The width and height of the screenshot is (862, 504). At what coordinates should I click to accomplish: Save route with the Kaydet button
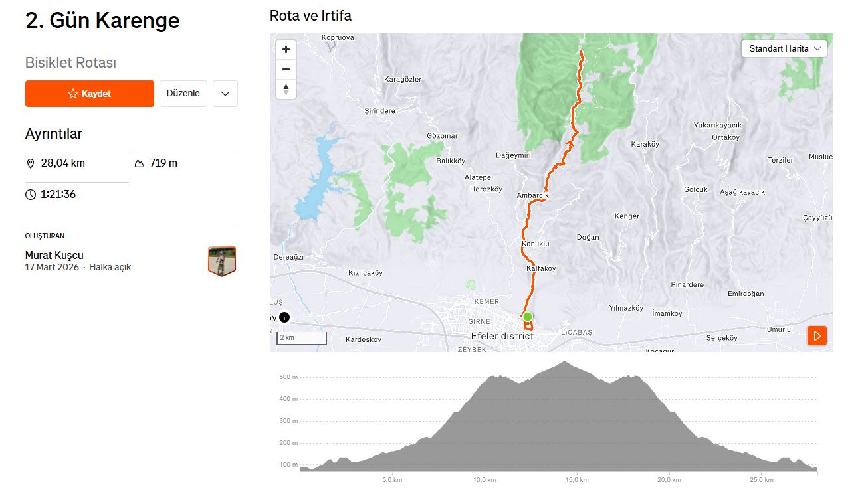tap(90, 94)
